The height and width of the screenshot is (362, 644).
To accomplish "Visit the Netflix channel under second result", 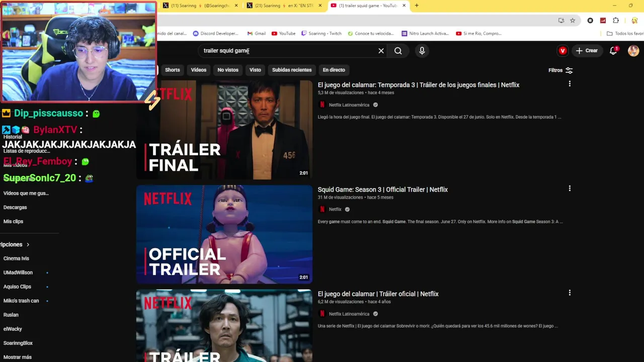I will 335,210.
